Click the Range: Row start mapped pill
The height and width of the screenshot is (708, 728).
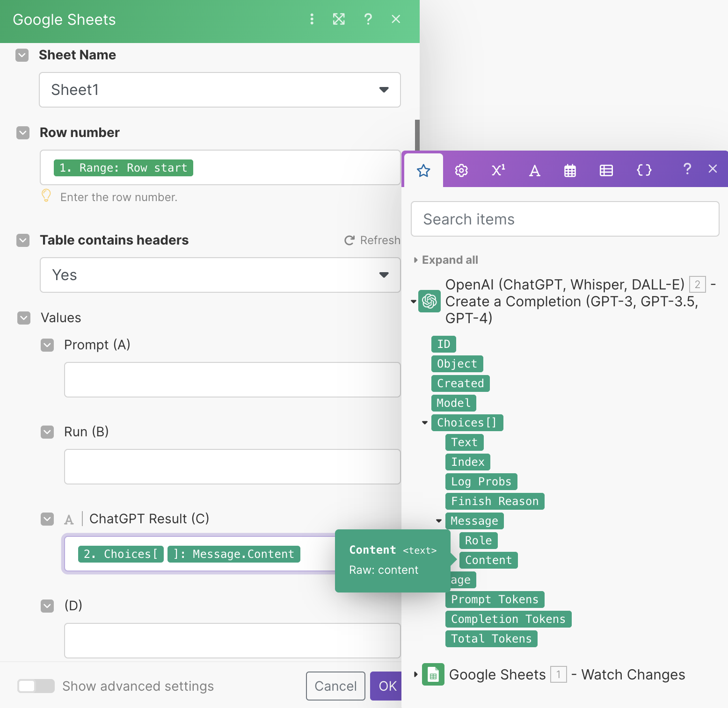tap(124, 167)
